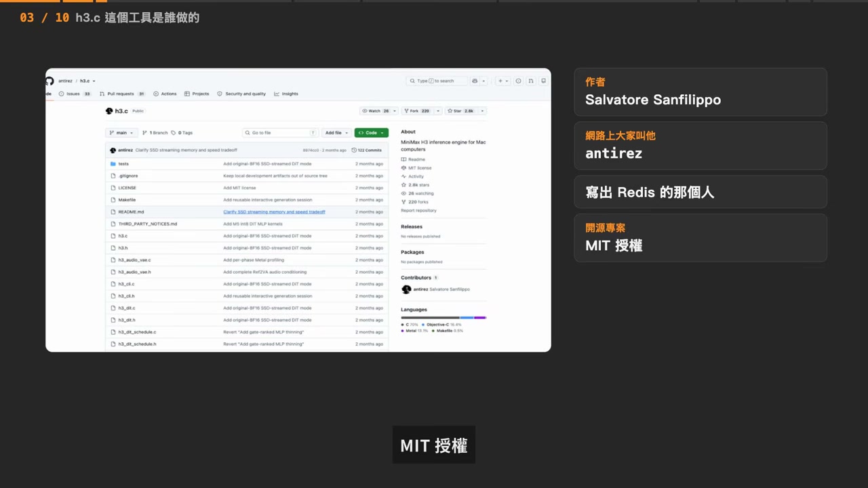Screen dimensions: 868x488
Task: Click the purple Metal language dot
Action: tap(403, 331)
